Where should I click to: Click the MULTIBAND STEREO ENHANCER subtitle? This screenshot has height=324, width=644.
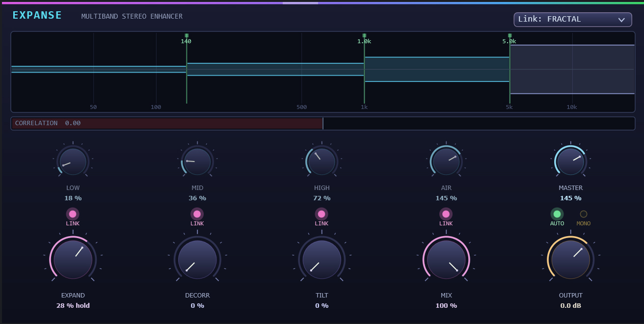[x=132, y=17]
